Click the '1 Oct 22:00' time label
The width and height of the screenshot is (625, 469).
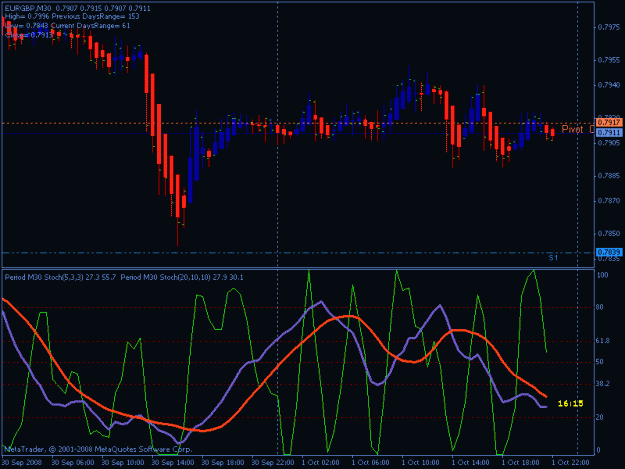(x=570, y=463)
